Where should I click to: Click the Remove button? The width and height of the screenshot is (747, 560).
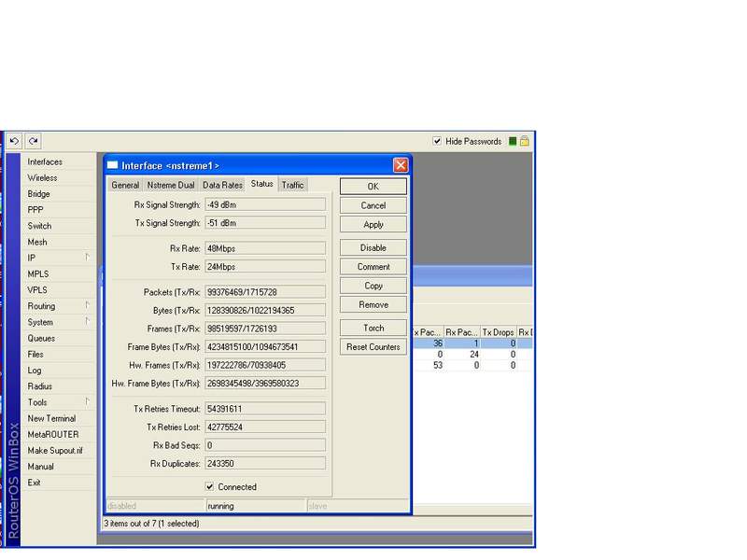[x=373, y=305]
